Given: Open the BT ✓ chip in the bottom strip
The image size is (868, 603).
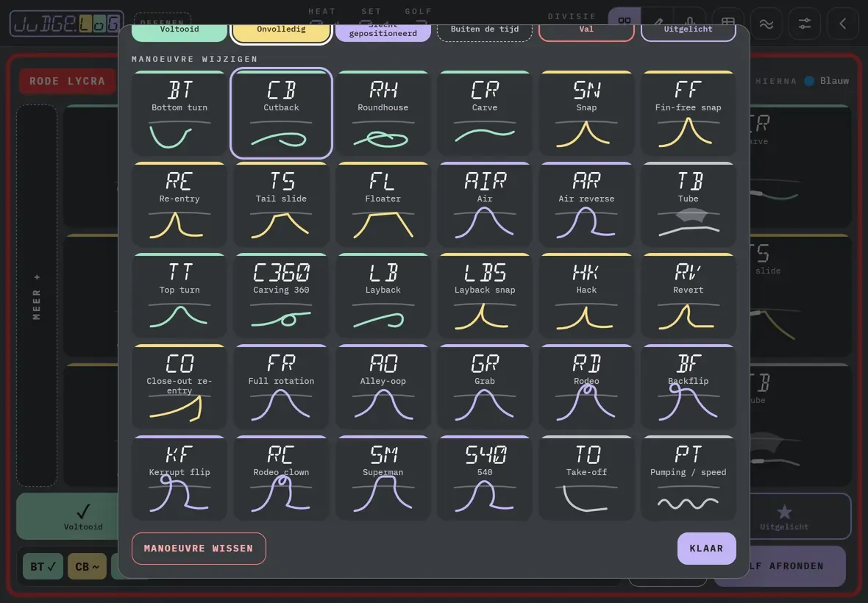Looking at the screenshot, I should [x=43, y=566].
